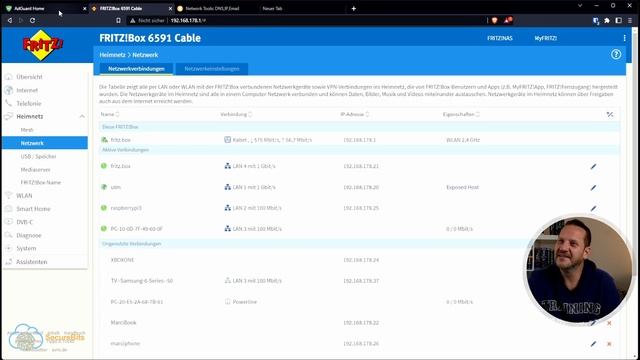640x360 pixels.
Task: Click the presenter webcam overlay
Action: click(578, 269)
